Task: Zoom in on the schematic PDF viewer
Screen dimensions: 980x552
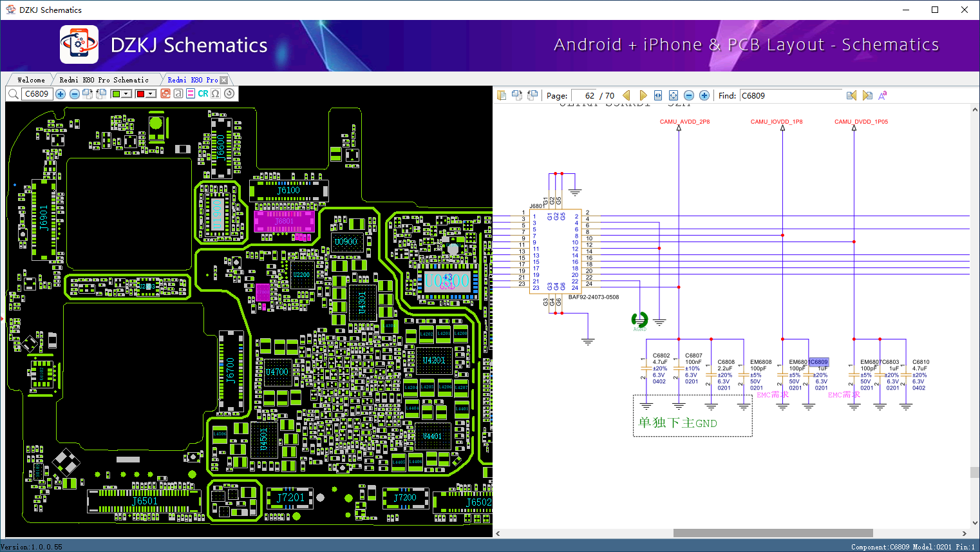Action: point(704,95)
